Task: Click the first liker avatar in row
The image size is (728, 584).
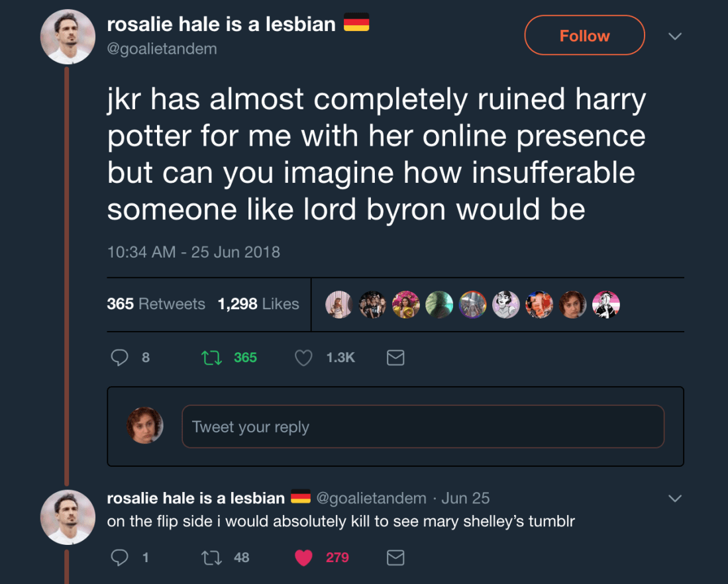Action: tap(339, 305)
